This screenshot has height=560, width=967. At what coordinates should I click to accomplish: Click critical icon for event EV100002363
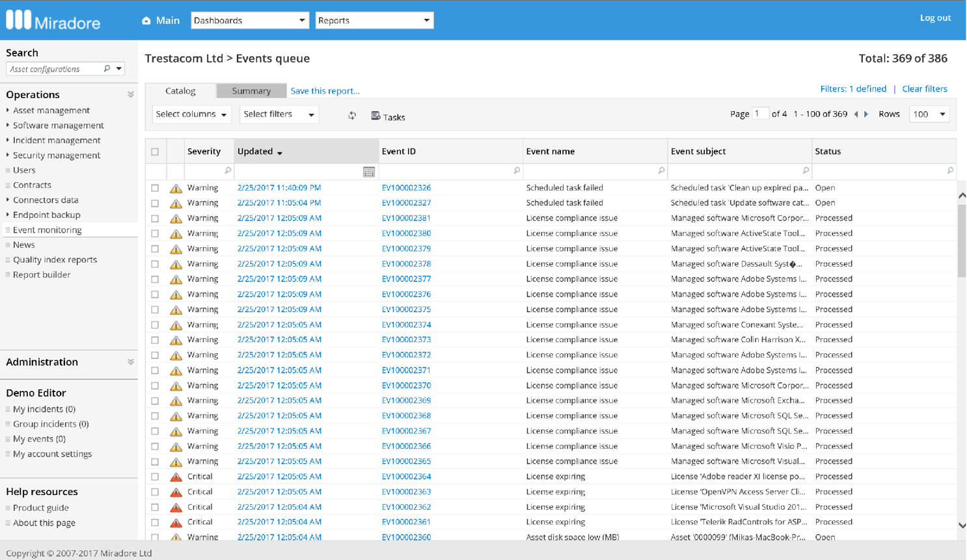coord(176,492)
